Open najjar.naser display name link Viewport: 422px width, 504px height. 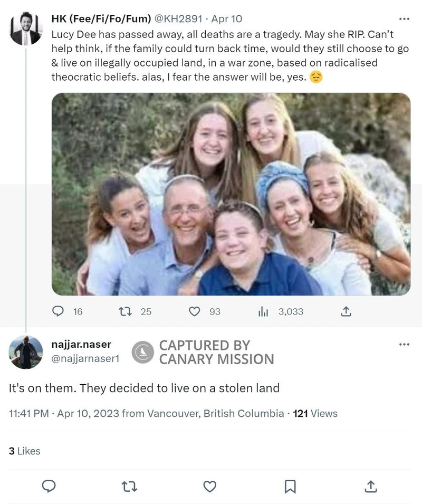tap(81, 344)
